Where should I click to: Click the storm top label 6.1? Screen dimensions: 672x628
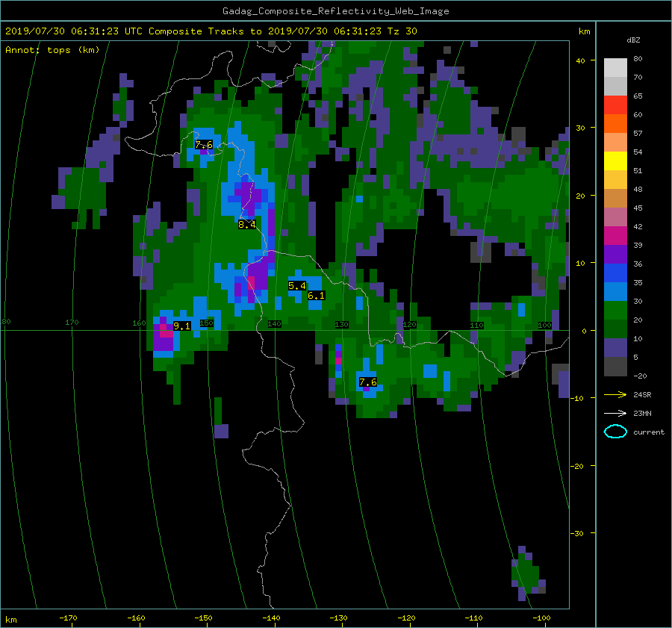tap(317, 296)
